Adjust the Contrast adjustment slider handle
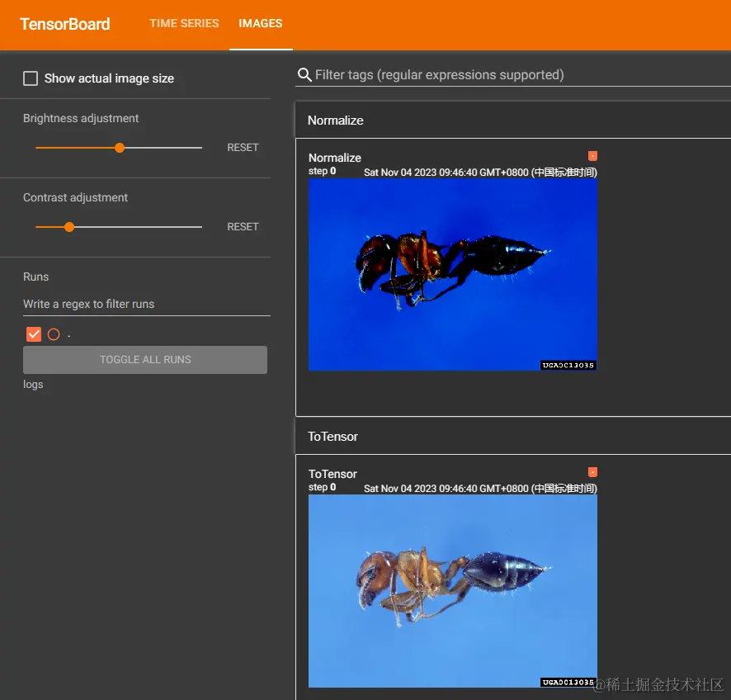 [x=69, y=227]
